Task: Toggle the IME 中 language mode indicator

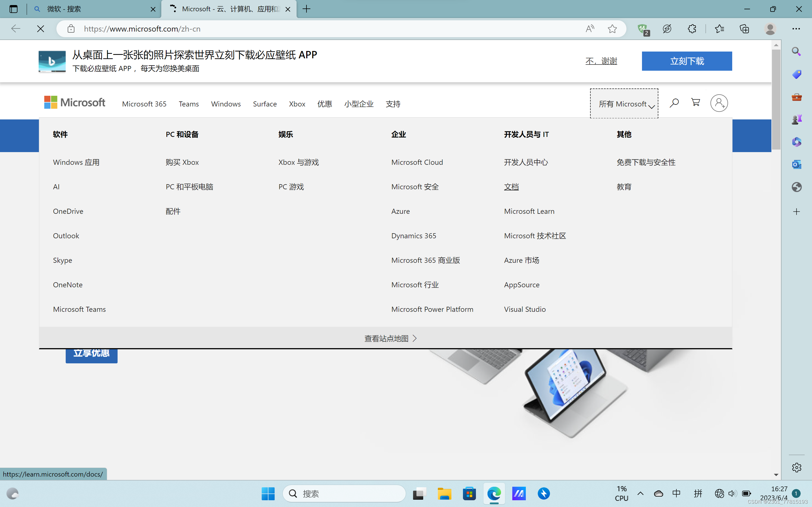Action: coord(676,493)
